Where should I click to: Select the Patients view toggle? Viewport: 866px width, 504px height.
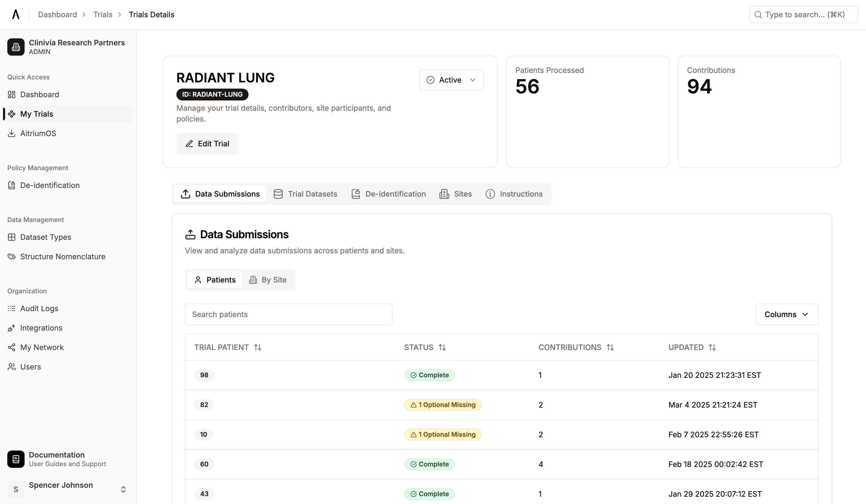pos(215,280)
